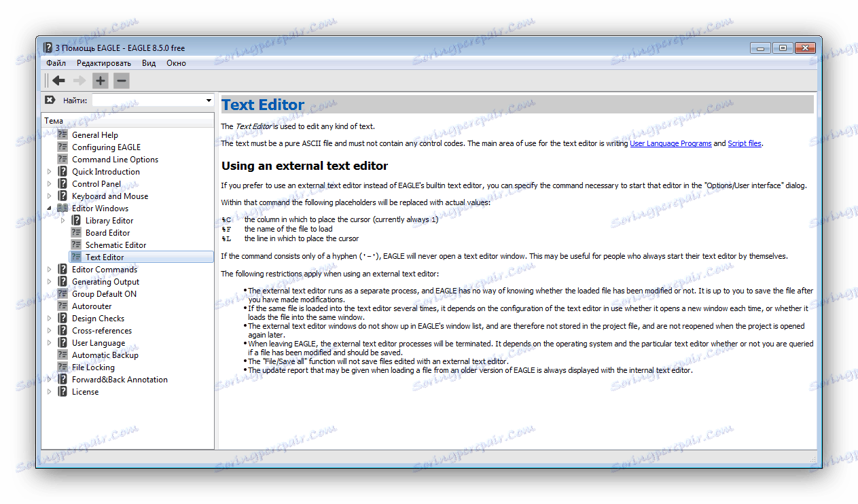Open the Файл menu
This screenshot has width=858, height=504.
56,63
